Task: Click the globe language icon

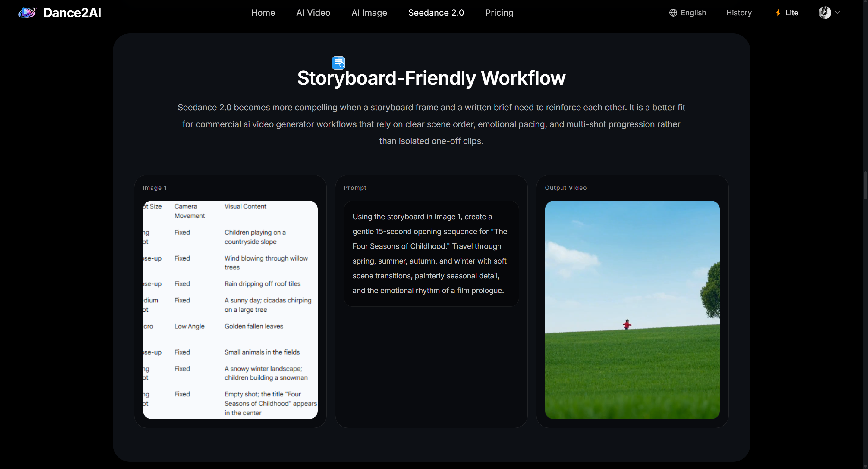Action: [x=673, y=13]
